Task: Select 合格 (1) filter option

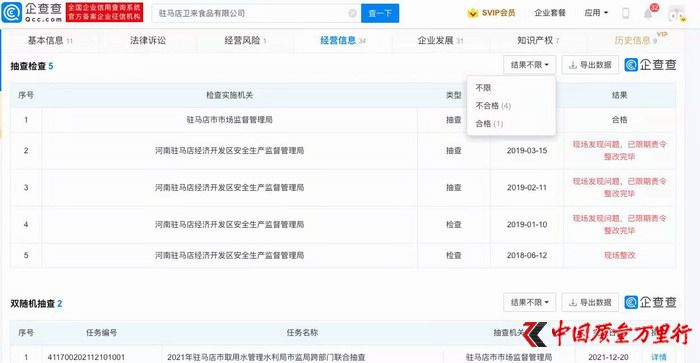Action: pyautogui.click(x=489, y=124)
